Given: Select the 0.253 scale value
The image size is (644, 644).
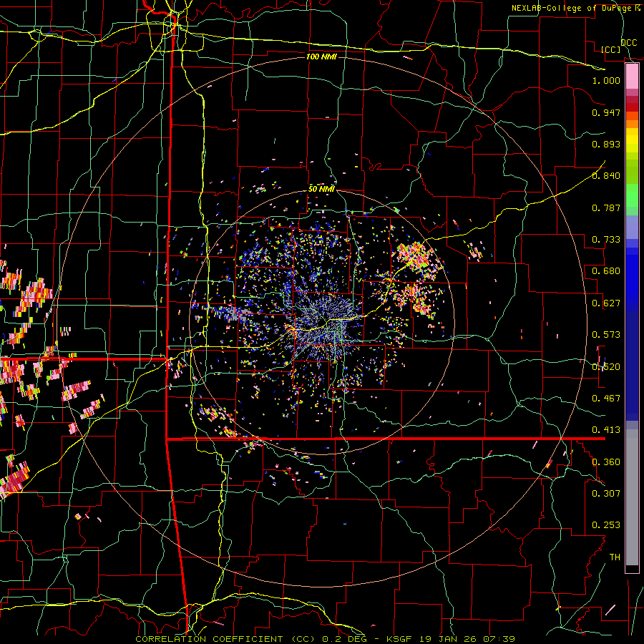Looking at the screenshot, I should pyautogui.click(x=606, y=525).
